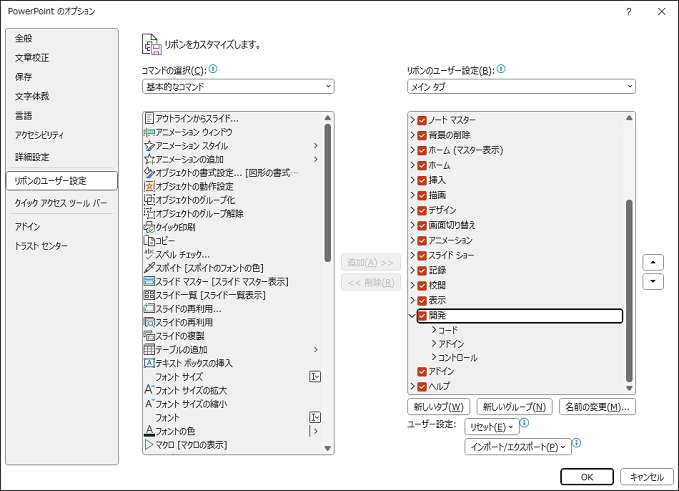
Task: Select the テキスト ボックスの挿入 icon
Action: click(149, 363)
